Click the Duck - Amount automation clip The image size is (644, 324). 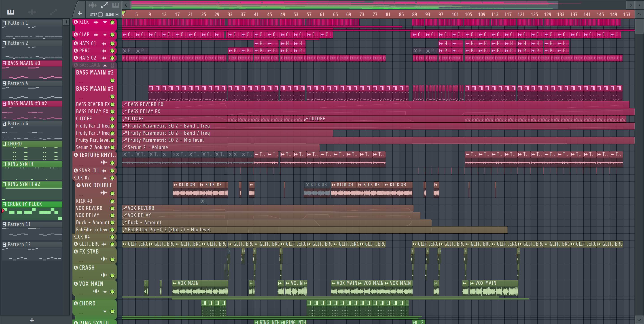coord(277,222)
